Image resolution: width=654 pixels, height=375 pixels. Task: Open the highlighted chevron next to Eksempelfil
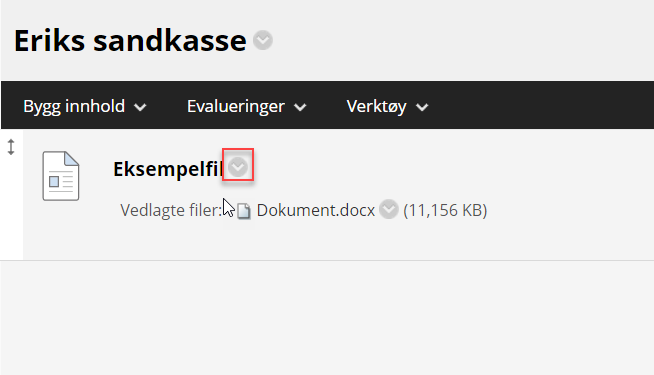point(238,167)
